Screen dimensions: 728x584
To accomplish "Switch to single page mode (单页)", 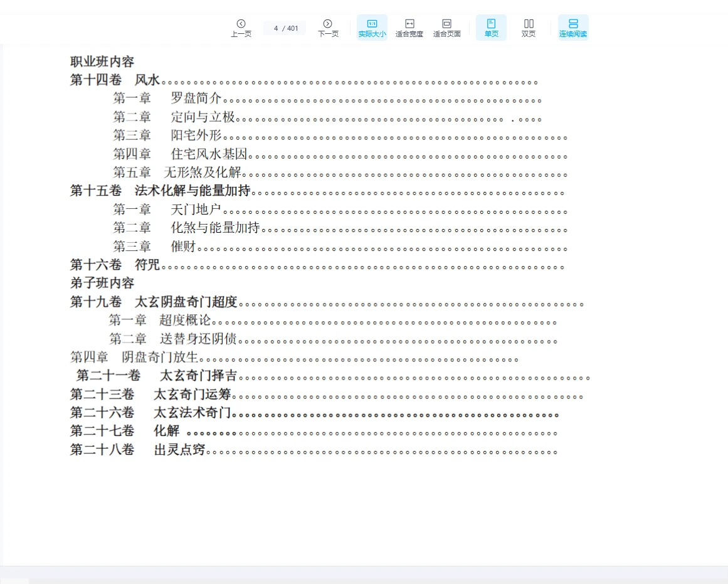I will [491, 28].
